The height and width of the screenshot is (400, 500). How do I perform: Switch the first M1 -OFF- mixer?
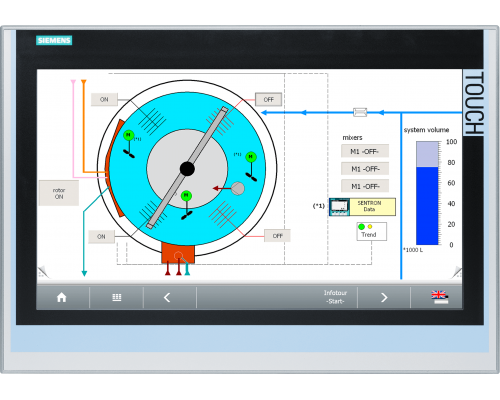coord(365,151)
